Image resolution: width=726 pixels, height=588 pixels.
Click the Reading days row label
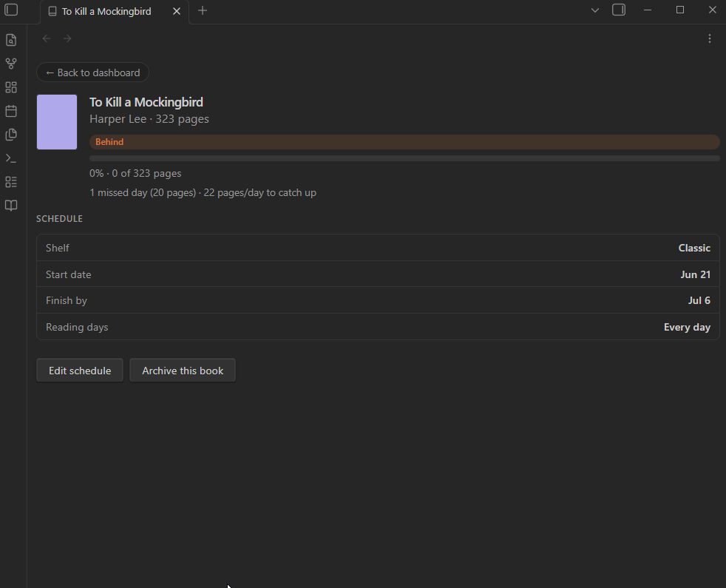click(x=77, y=327)
